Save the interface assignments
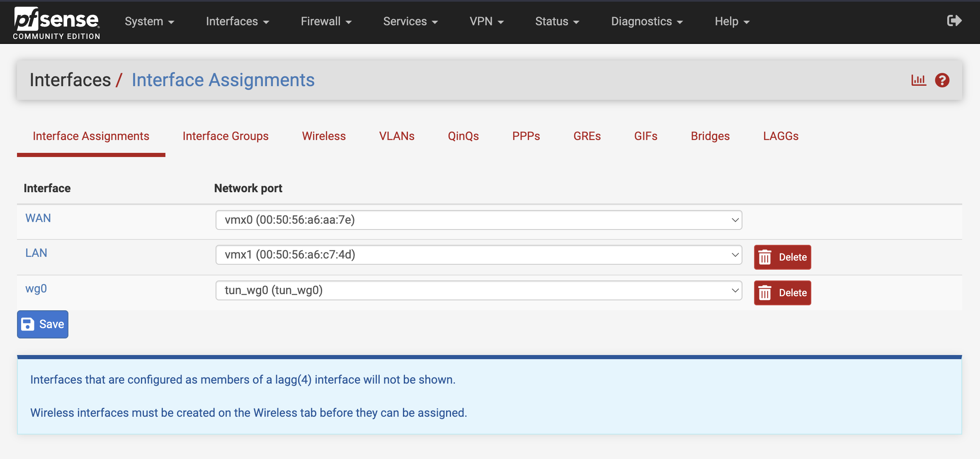 [x=43, y=324]
